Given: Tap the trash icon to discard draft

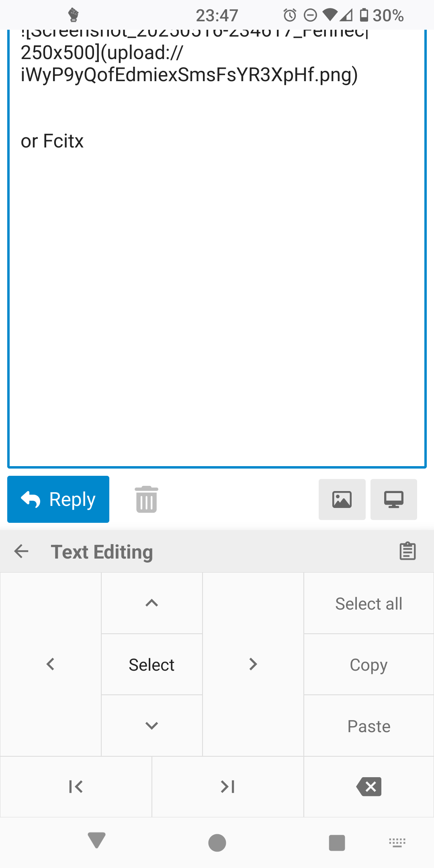Looking at the screenshot, I should (x=147, y=499).
